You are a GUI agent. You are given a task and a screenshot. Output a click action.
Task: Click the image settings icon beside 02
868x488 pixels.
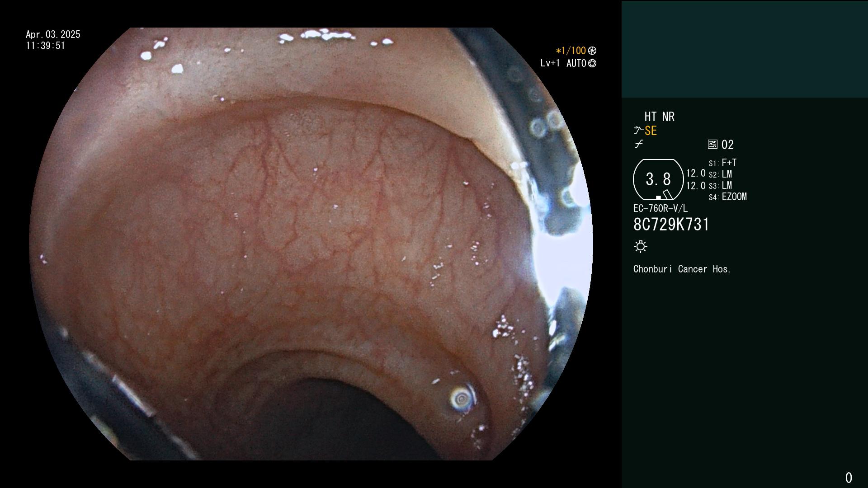(x=712, y=145)
